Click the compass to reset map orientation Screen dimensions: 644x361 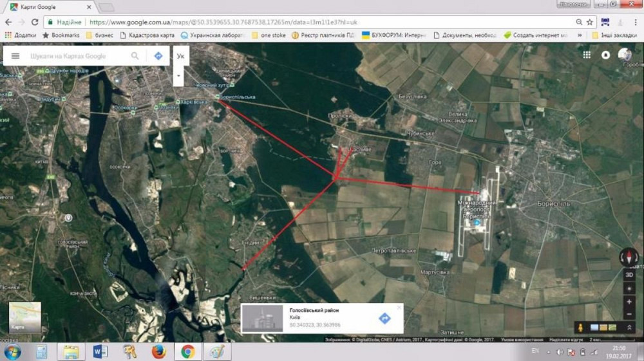coord(629,257)
